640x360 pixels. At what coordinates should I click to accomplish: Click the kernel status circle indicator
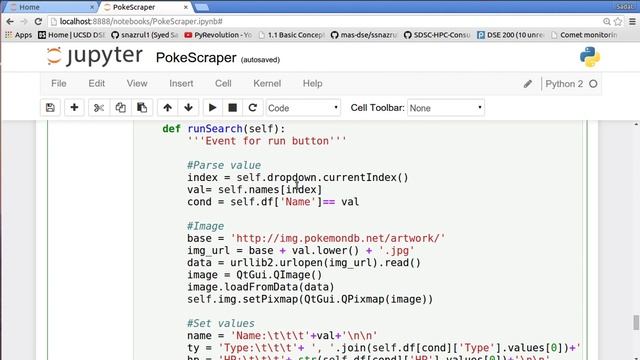(x=593, y=84)
